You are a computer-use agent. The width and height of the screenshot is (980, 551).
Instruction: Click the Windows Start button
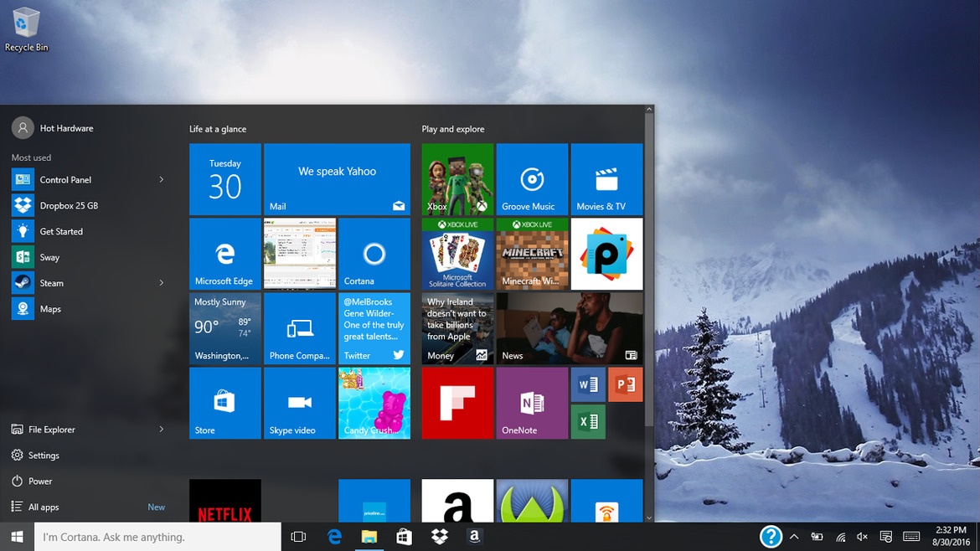click(17, 537)
